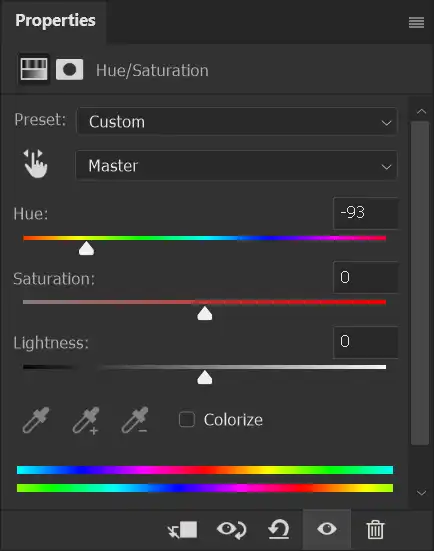
Task: Activate the on-image adjustment hand tool
Action: pos(35,164)
